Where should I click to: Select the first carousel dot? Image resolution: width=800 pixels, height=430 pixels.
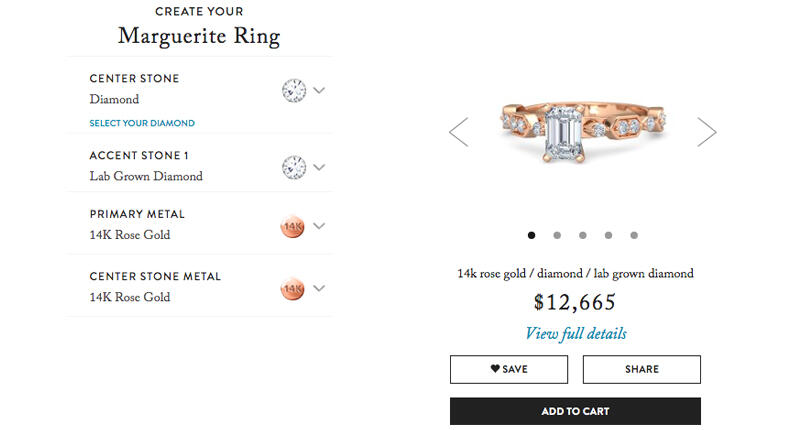point(531,236)
